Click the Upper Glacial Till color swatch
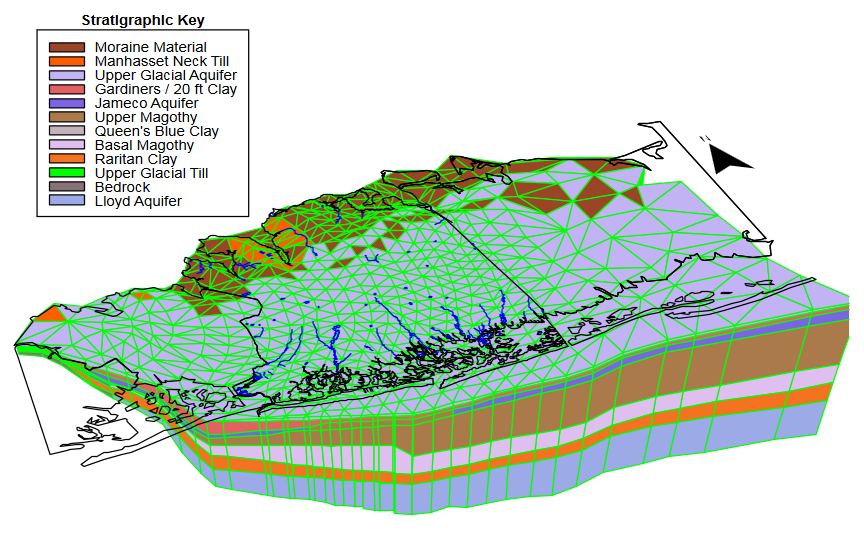This screenshot has width=864, height=534. pyautogui.click(x=67, y=173)
